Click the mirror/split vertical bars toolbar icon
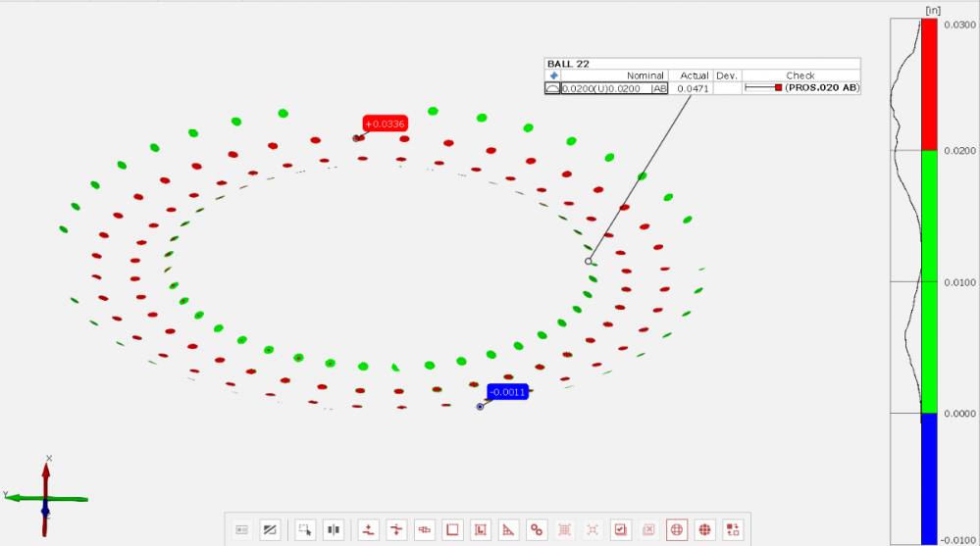 click(334, 529)
